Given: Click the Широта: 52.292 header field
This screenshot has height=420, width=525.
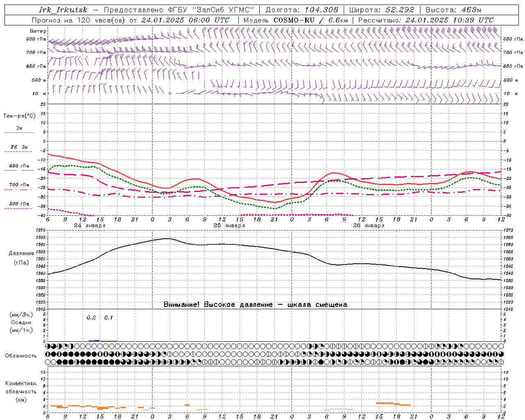Looking at the screenshot, I should tap(382, 10).
